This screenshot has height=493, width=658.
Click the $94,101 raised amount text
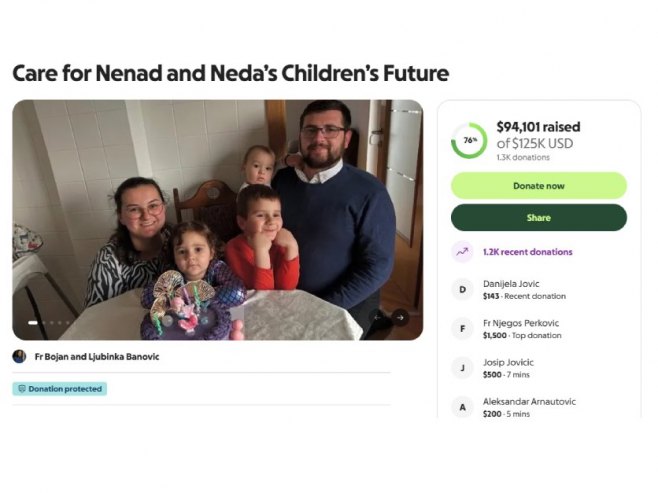coord(538,127)
